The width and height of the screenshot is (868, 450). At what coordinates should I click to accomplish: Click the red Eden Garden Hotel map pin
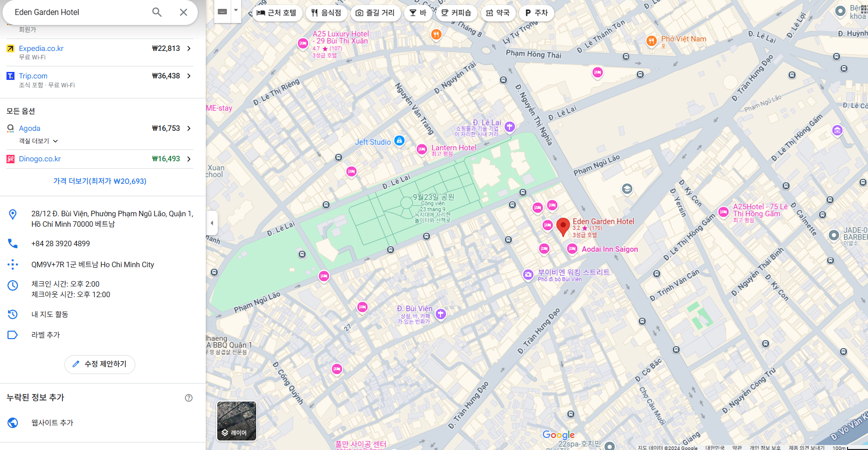pyautogui.click(x=563, y=226)
